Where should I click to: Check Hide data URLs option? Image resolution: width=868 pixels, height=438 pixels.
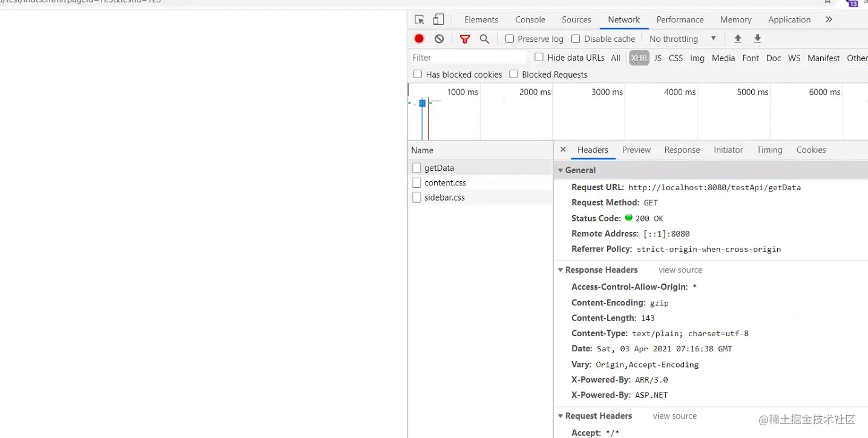pyautogui.click(x=539, y=57)
